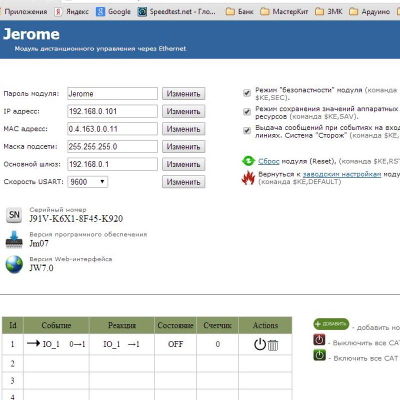Open the Яндекс bookmark

click(x=72, y=12)
